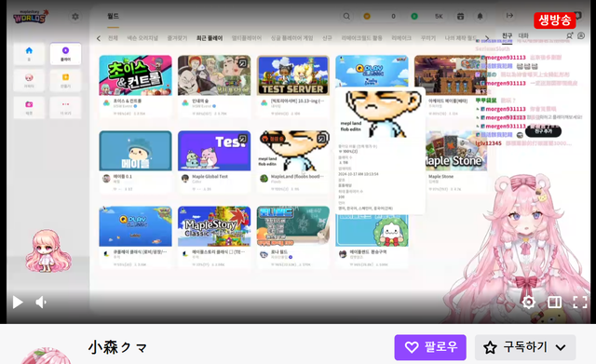This screenshot has width=596, height=364.
Task: Go to the Home sidebar tile
Action: (x=29, y=54)
